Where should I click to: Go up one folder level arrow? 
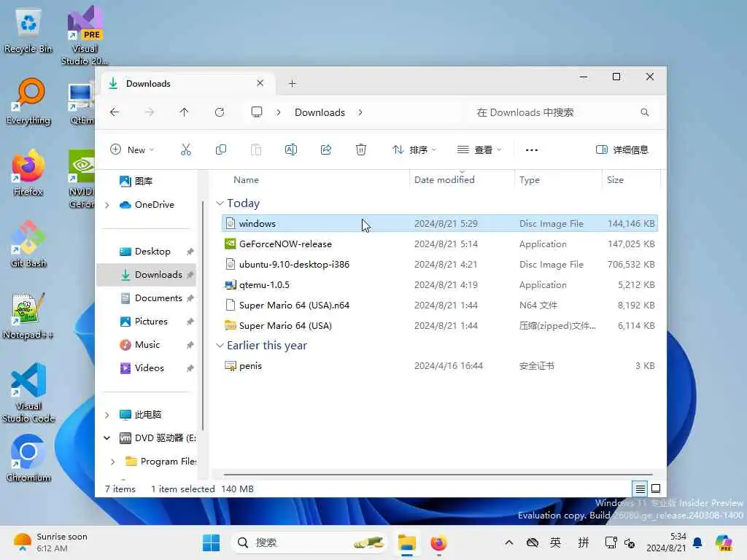[185, 112]
